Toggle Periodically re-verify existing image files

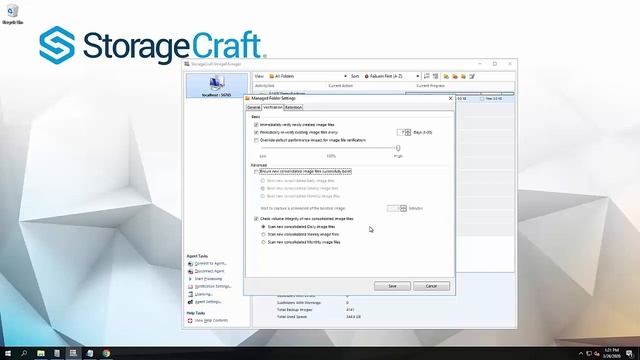tap(256, 132)
